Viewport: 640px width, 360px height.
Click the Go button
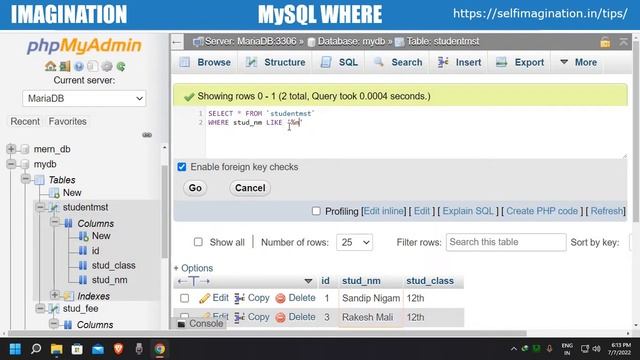click(x=195, y=188)
